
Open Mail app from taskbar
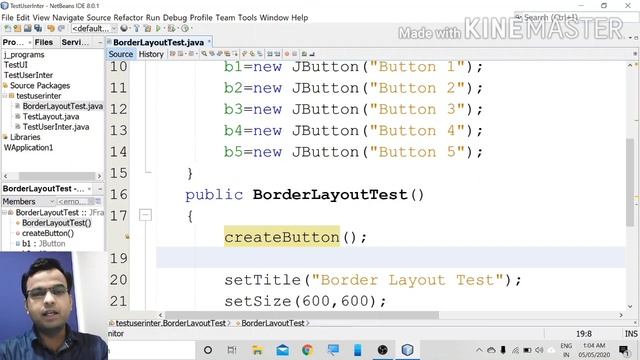point(282,350)
